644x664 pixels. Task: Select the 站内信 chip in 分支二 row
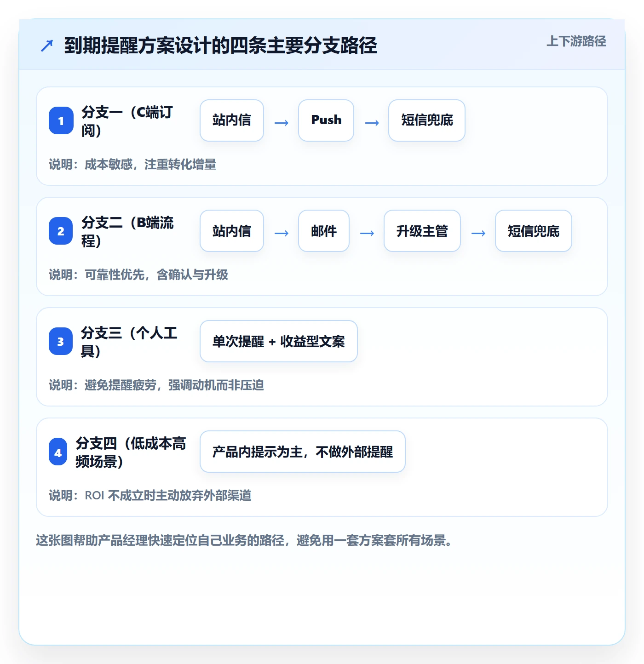click(232, 231)
